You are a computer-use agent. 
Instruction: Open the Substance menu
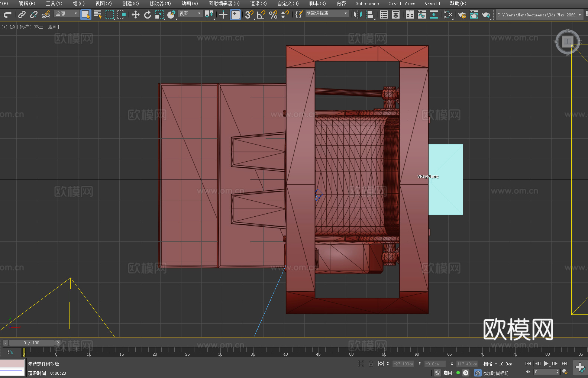click(367, 3)
